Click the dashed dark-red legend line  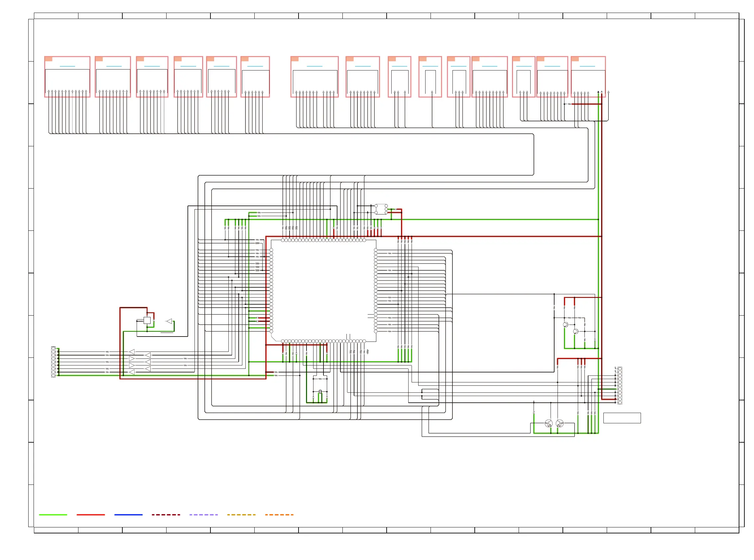point(166,514)
